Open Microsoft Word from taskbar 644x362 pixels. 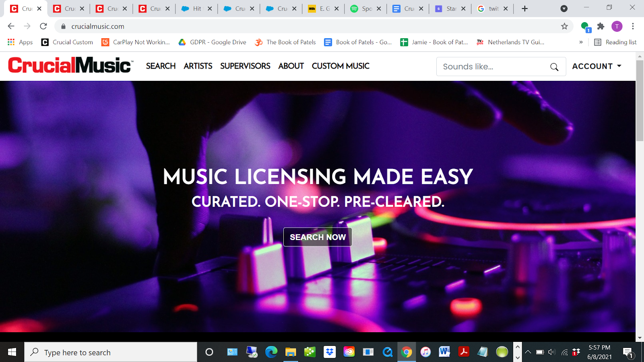coord(444,352)
